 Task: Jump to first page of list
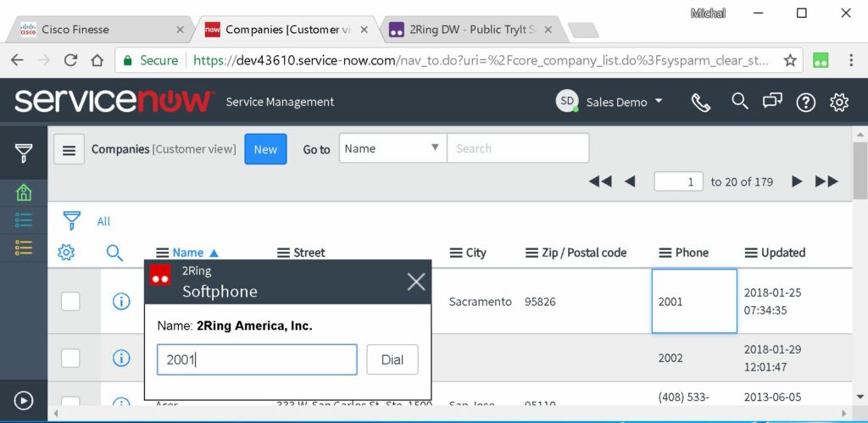pos(600,181)
